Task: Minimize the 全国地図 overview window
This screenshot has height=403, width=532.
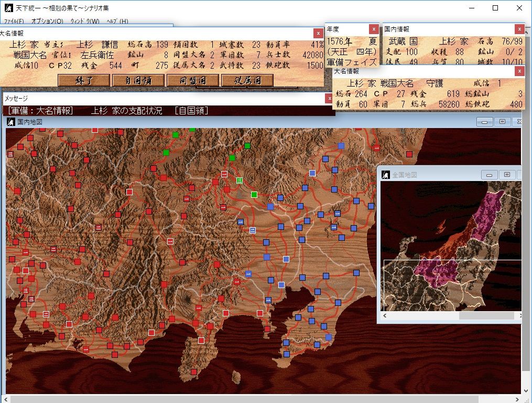Action: click(489, 175)
